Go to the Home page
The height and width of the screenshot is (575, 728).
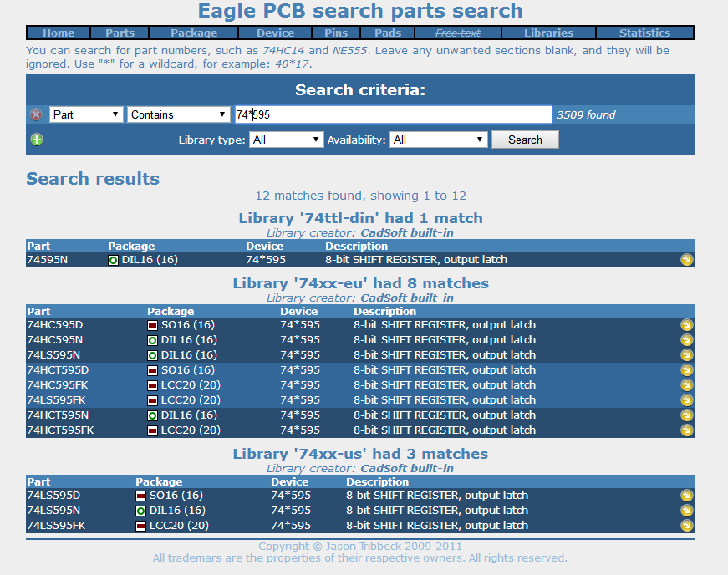click(58, 33)
